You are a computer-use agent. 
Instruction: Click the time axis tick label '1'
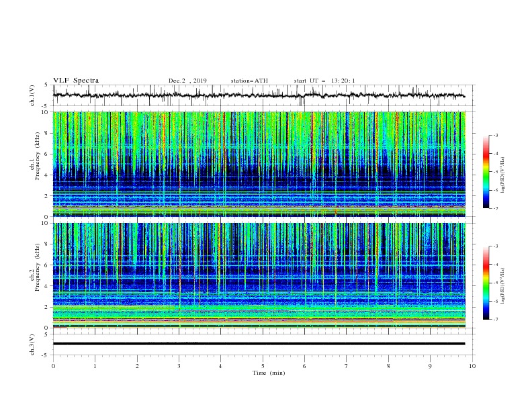tap(95, 366)
